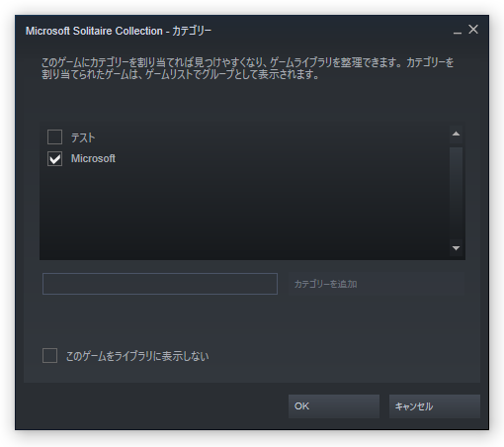Viewport: 504px width, 447px height.
Task: Uncheck the Microsoft category checkbox
Action: 54,158
